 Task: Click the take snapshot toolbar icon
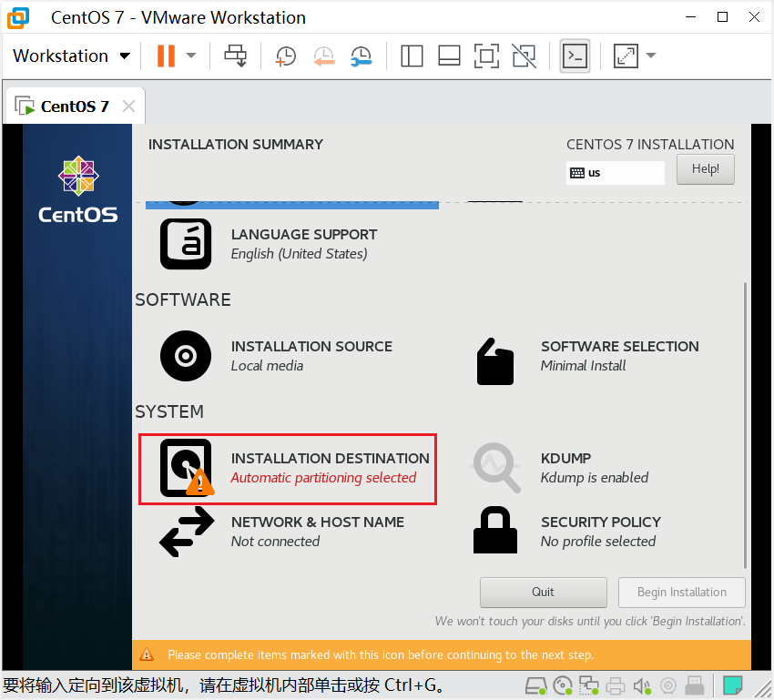(286, 56)
